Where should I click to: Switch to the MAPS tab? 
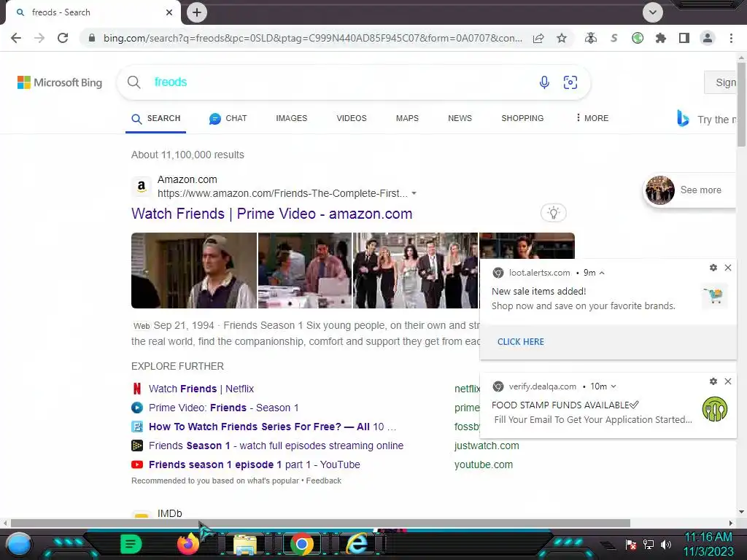(407, 118)
